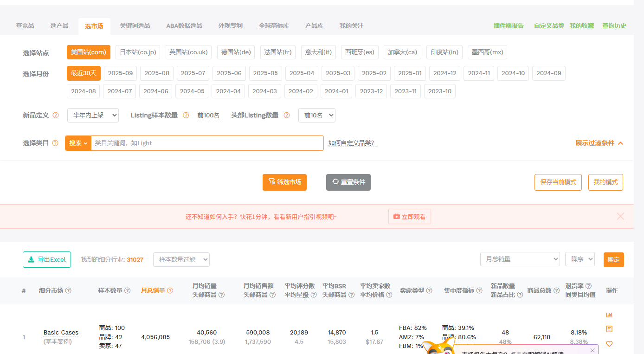
Task: Switch to the 关键词选品 tab
Action: [135, 26]
